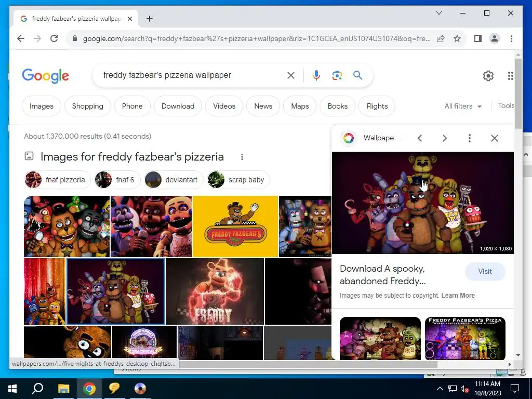Choose the fnaf pizzeria suggestion chip

57,180
